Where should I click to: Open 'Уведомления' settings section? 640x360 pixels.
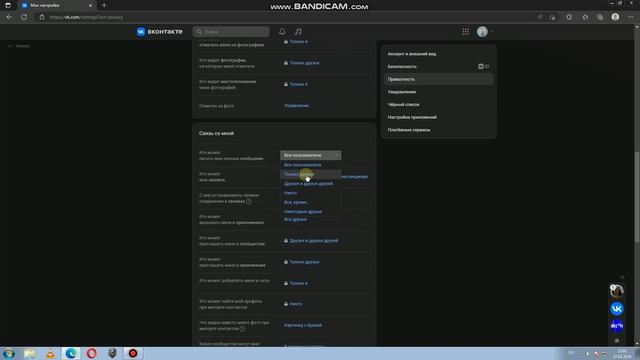(x=438, y=92)
